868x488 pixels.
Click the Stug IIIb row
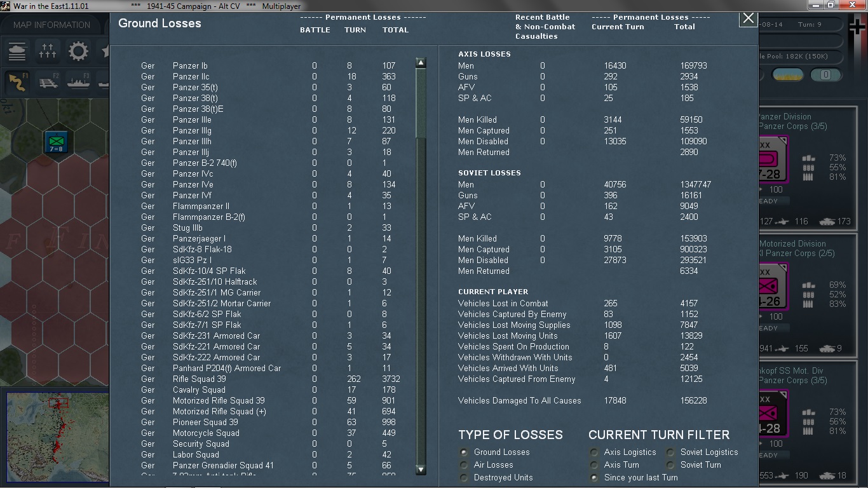pos(270,227)
